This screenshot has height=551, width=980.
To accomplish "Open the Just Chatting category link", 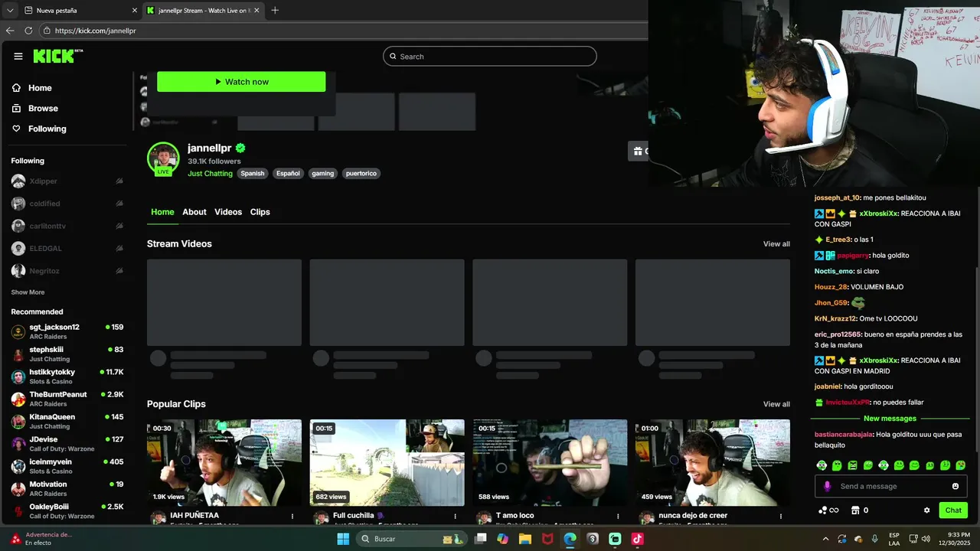I will tap(210, 174).
